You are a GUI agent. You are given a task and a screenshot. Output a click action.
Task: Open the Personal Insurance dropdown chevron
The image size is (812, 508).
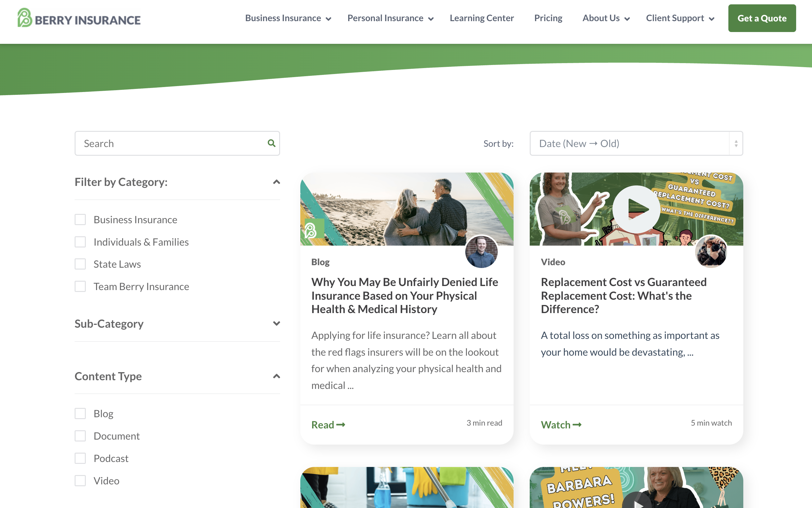(x=431, y=19)
